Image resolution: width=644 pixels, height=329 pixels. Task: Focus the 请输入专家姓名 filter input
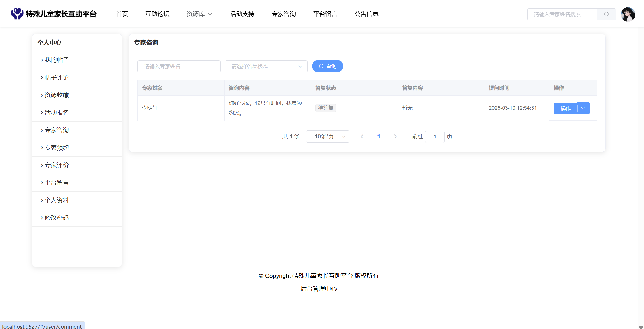pyautogui.click(x=179, y=66)
